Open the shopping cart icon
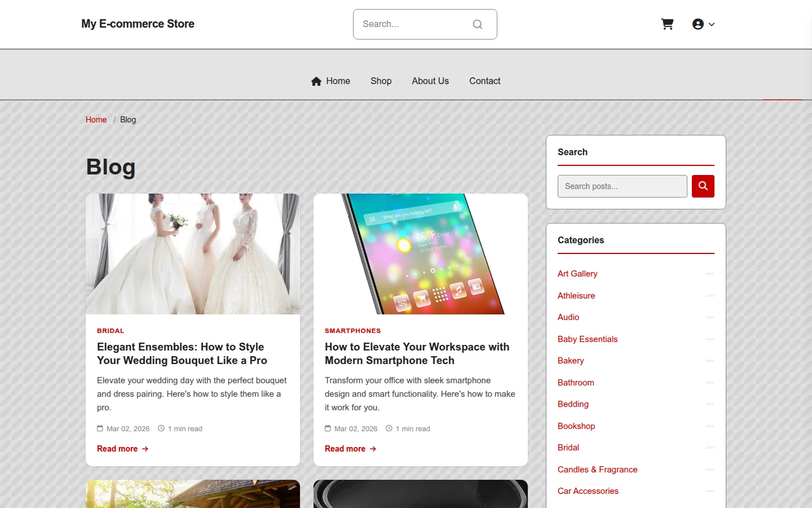 point(667,24)
